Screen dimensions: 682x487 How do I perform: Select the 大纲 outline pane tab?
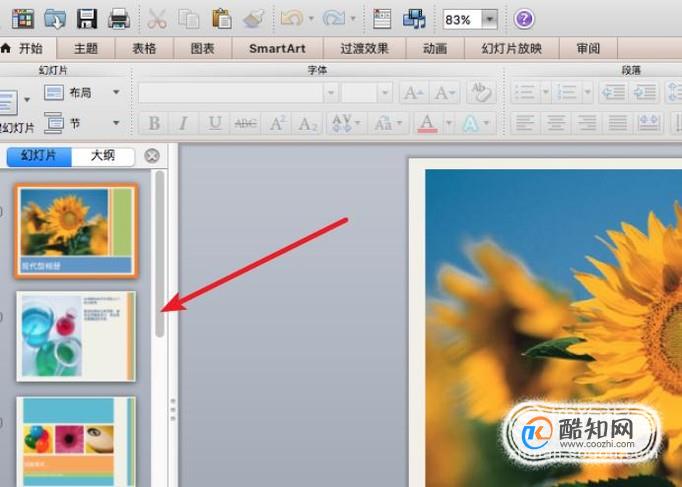pos(103,156)
